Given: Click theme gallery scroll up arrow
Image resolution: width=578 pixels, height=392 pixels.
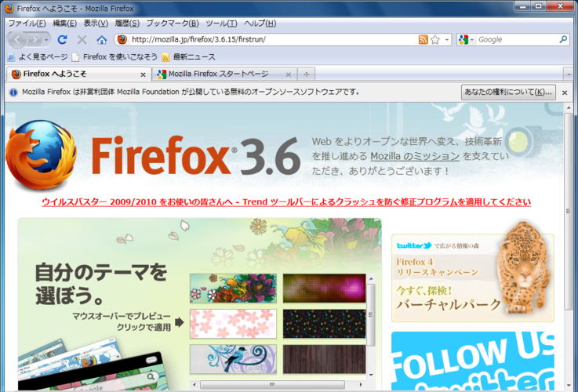Looking at the screenshot, I should pos(371,279).
